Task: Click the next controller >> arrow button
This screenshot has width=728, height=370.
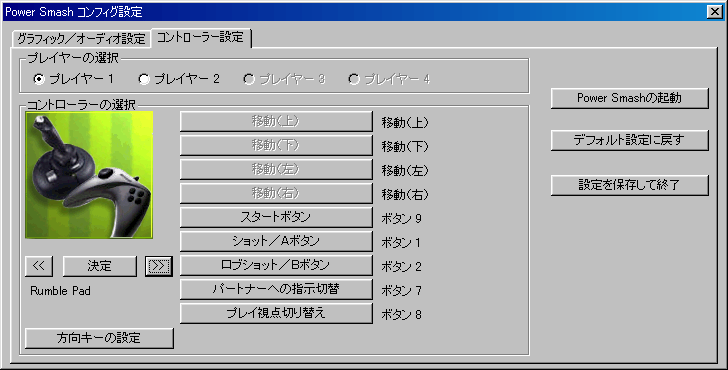Action: [158, 266]
